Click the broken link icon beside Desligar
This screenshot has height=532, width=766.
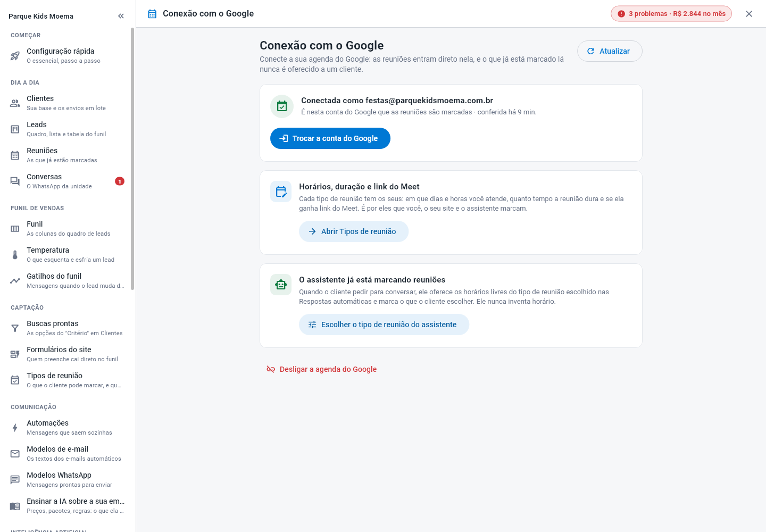coord(271,369)
